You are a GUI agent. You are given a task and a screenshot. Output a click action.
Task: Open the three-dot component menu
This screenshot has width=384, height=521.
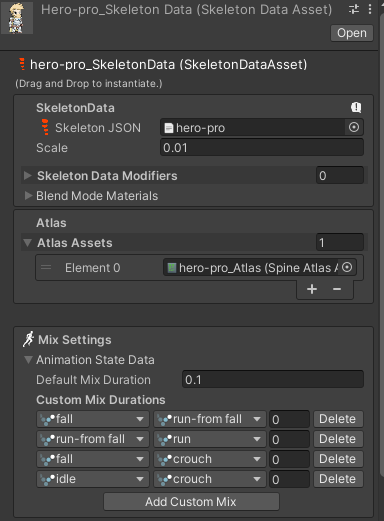(370, 9)
